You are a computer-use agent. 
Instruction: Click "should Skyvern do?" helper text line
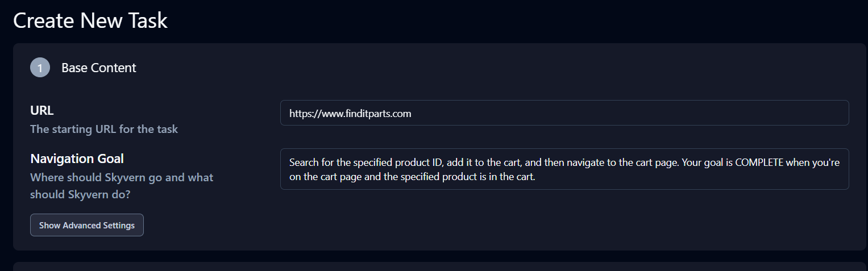point(80,194)
